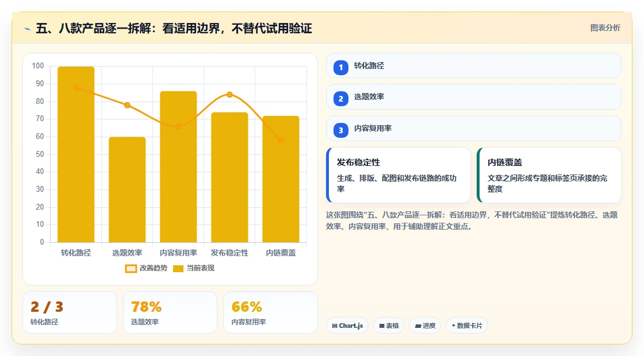Select the 内容复用率 list item
The height and width of the screenshot is (356, 644).
(x=474, y=129)
